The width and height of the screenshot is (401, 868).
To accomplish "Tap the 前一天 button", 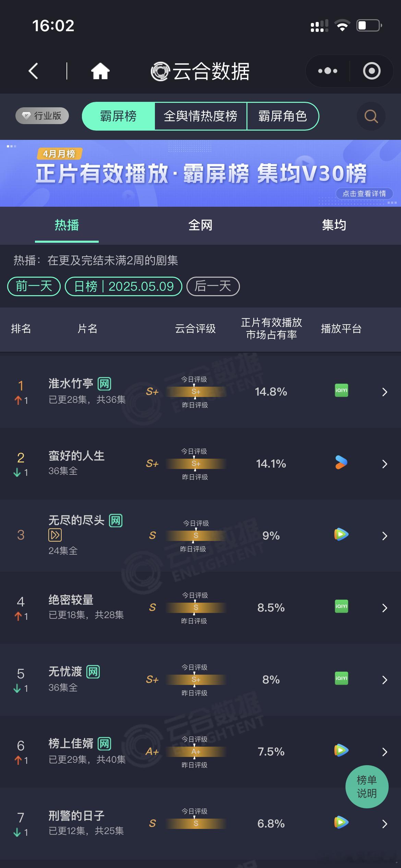I will pos(34,286).
